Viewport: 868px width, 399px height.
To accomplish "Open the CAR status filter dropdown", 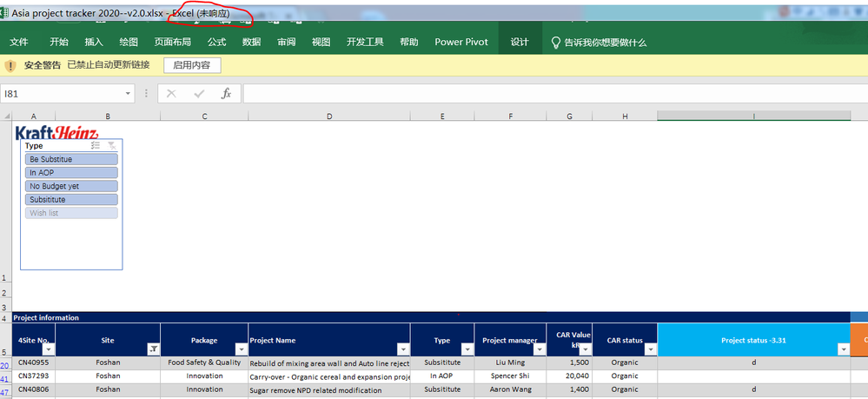I will (x=651, y=349).
